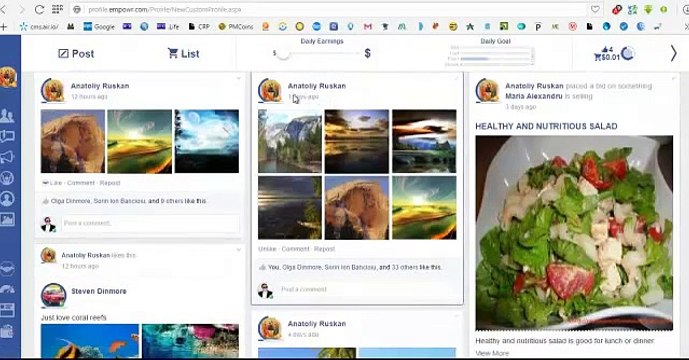Open the rock formation thumbnail in first post
689x360 pixels.
pyautogui.click(x=73, y=141)
